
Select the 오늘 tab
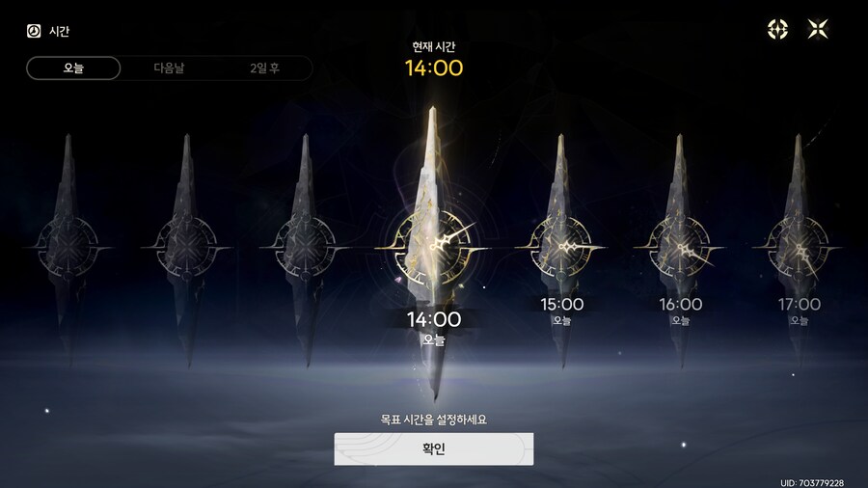click(73, 68)
